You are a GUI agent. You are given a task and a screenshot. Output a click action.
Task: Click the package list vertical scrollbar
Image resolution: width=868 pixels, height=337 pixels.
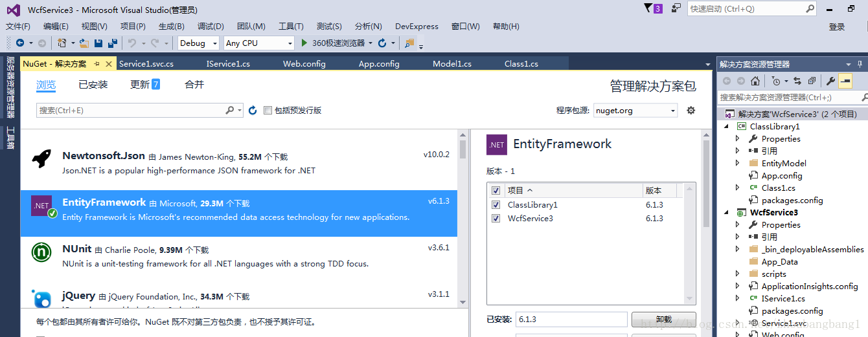(463, 218)
